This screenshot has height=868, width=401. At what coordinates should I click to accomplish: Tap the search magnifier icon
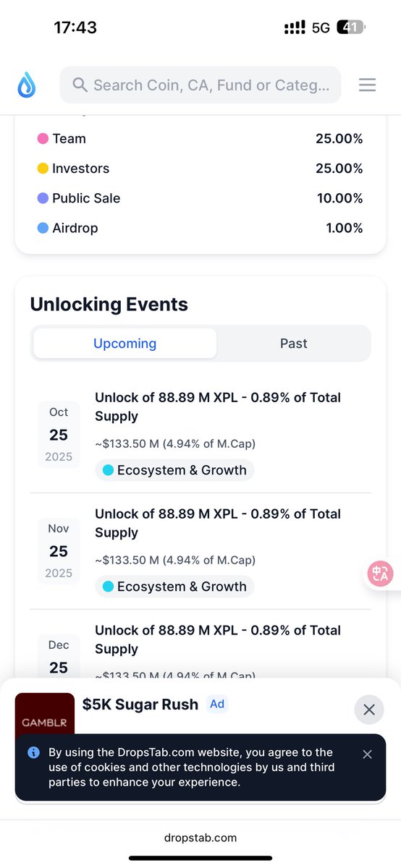click(x=80, y=85)
